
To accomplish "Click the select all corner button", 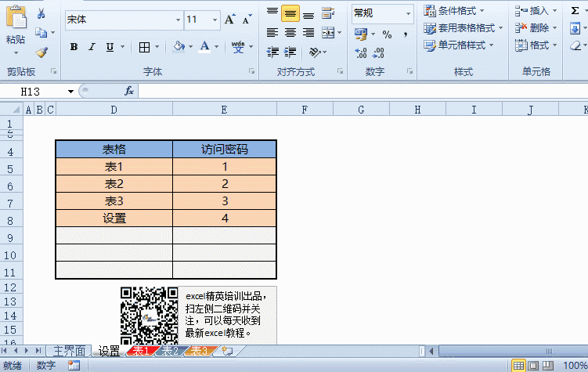I will click(12, 109).
